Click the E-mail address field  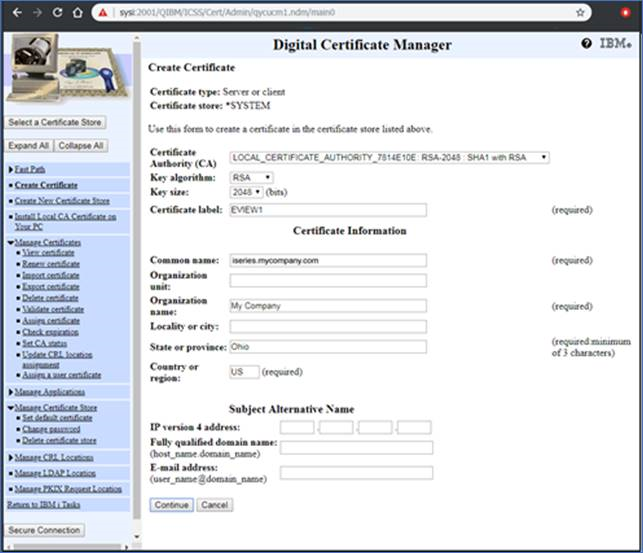(356, 473)
